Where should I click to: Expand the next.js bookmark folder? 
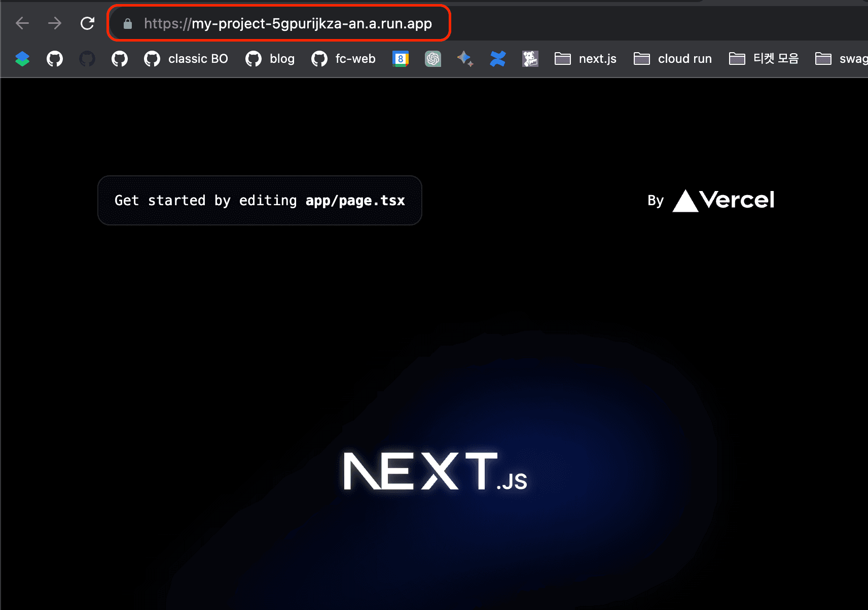point(586,59)
